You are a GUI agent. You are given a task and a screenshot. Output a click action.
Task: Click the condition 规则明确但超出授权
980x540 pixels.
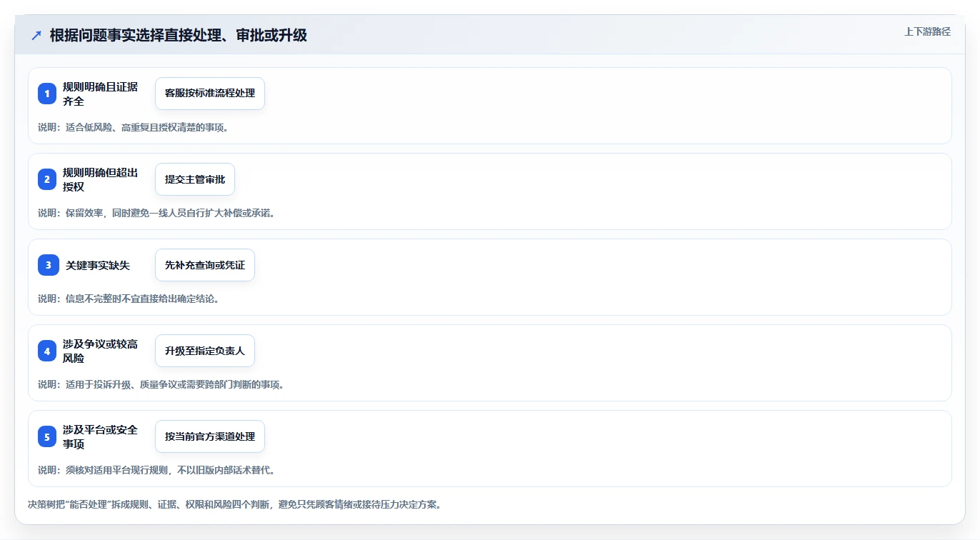pyautogui.click(x=100, y=179)
